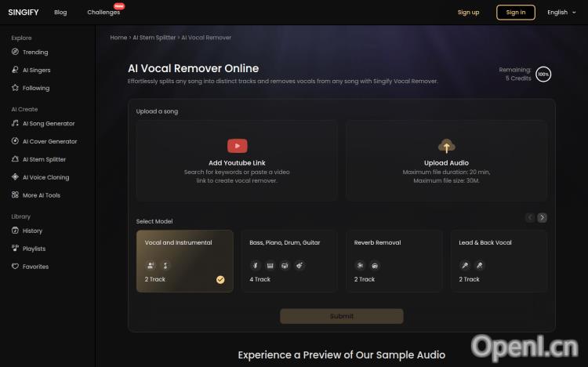The height and width of the screenshot is (367, 588).
Task: Click the Sign up link
Action: pyautogui.click(x=468, y=13)
